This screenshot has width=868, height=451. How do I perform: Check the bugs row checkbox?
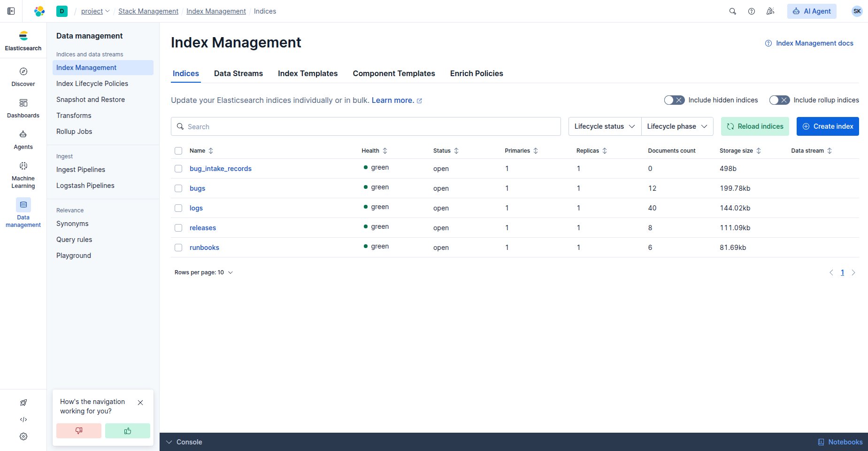(x=178, y=188)
